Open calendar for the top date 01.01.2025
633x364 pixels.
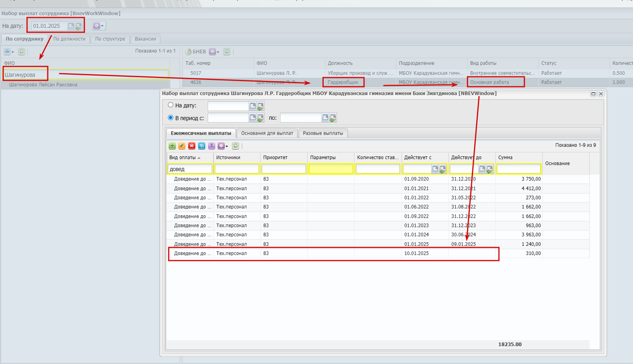coord(71,26)
